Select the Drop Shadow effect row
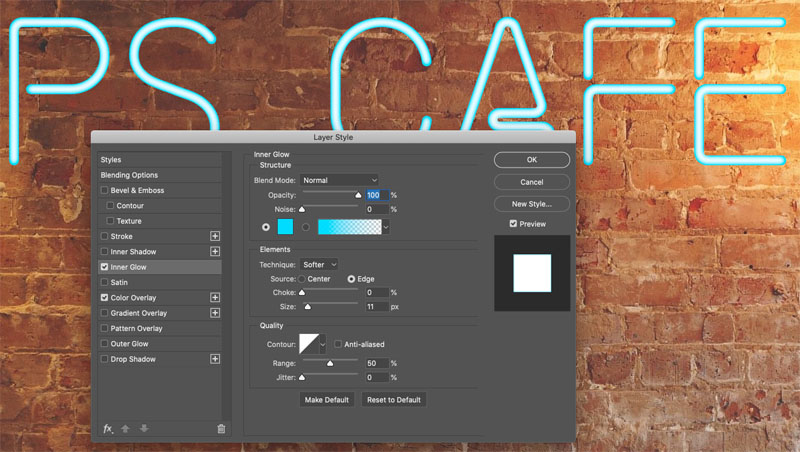 [160, 359]
